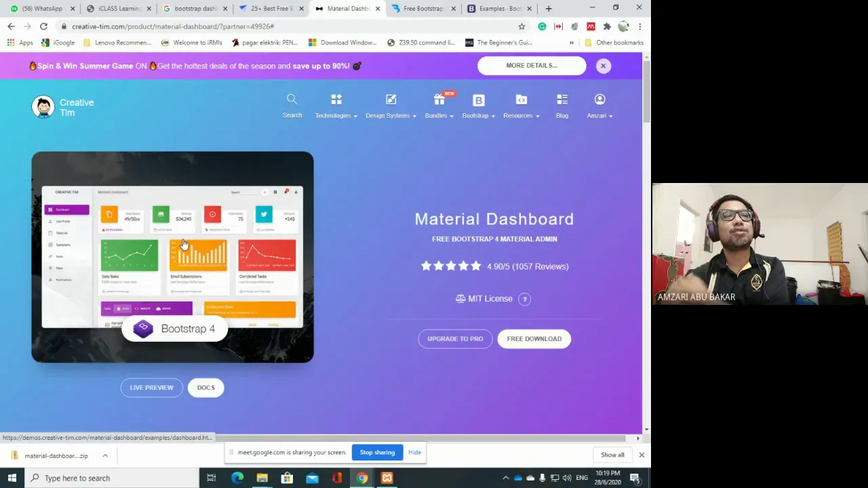Hide the screen sharing notification
This screenshot has height=488, width=868.
click(x=414, y=452)
